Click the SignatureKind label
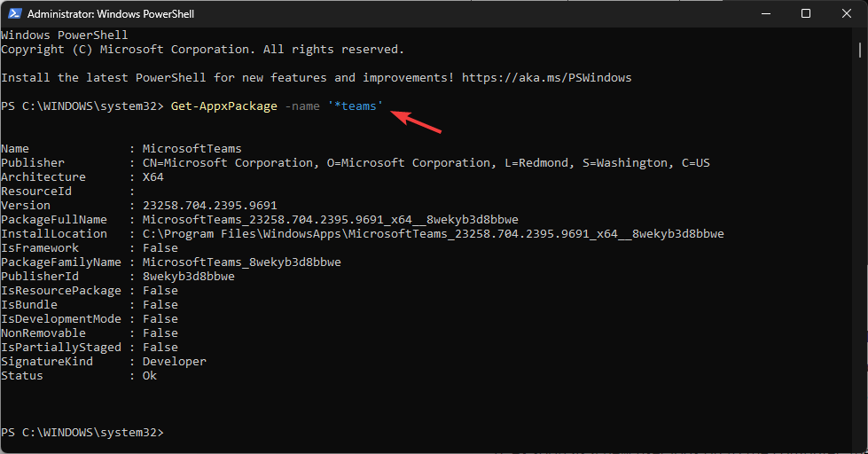Screen dimensions: 868x454 click(46, 362)
